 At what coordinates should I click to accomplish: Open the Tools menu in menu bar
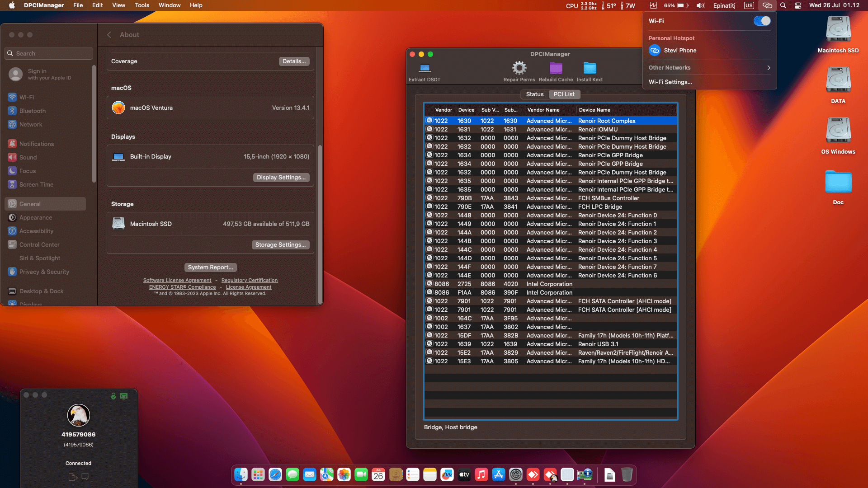click(142, 5)
